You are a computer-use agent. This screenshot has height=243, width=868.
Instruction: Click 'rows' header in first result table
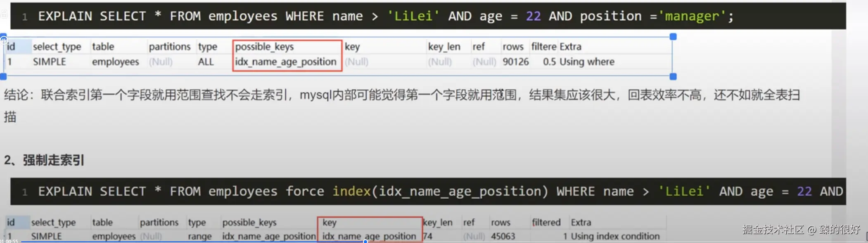513,47
